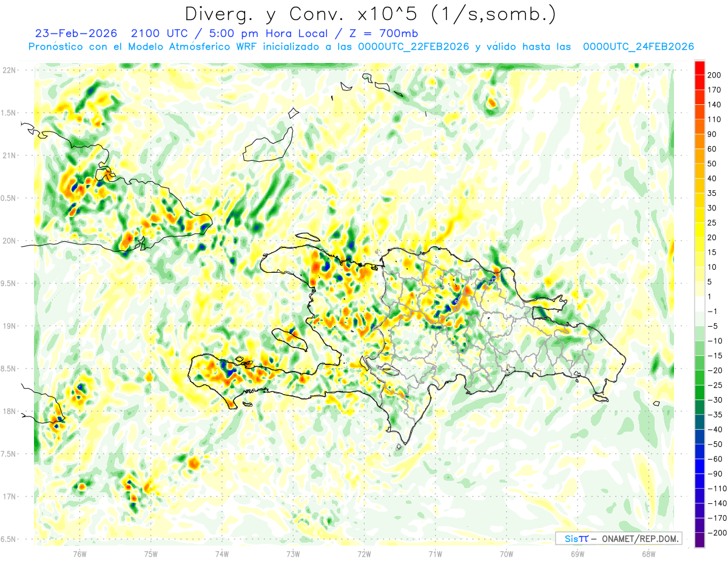Click the '72W' longitude label
The height and width of the screenshot is (562, 728).
(x=364, y=554)
